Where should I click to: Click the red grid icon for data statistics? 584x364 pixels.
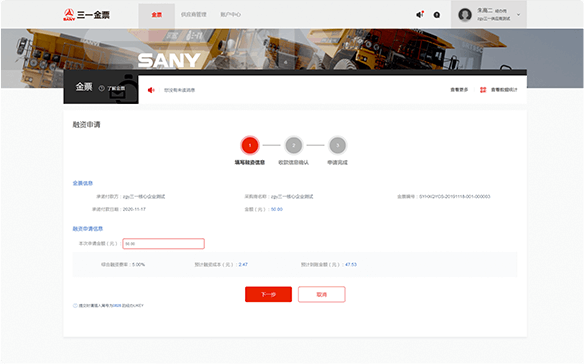point(483,90)
